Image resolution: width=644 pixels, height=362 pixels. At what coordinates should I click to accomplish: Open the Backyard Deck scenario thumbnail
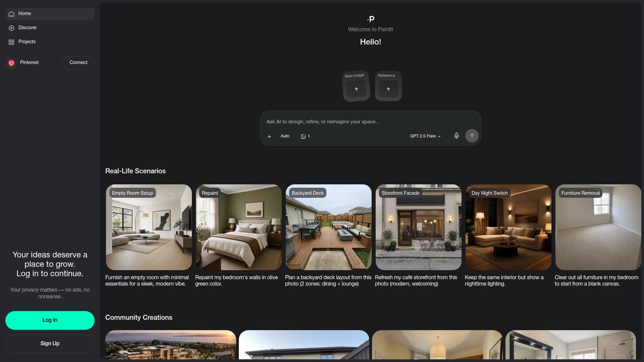329,227
